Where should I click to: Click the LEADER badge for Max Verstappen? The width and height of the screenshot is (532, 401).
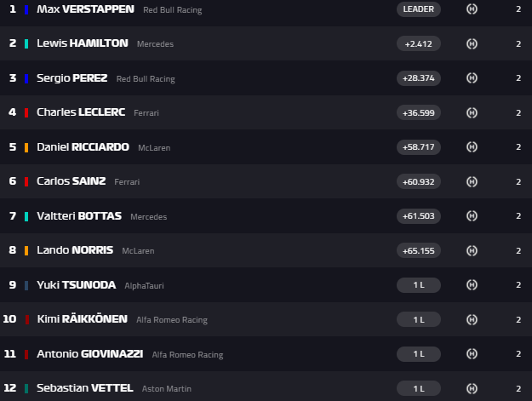pyautogui.click(x=418, y=9)
